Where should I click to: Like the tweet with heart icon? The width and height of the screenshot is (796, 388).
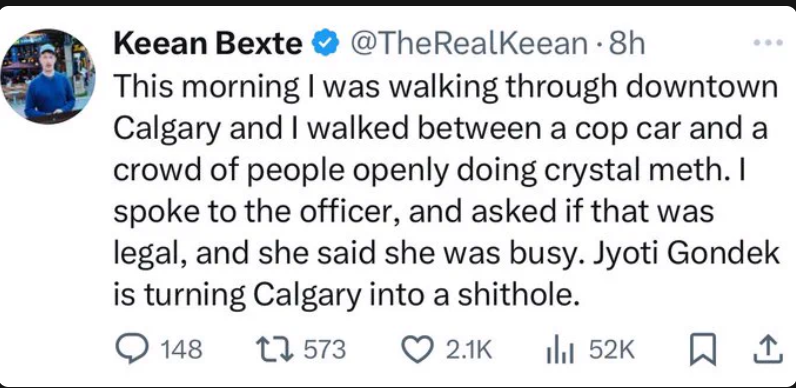418,350
